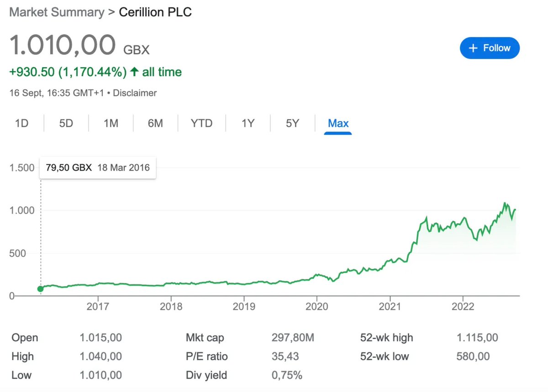Click the Cerillion PLC title text

point(155,12)
